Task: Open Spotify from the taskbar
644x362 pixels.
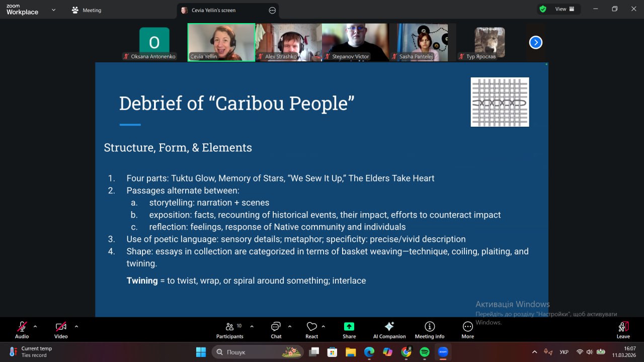Action: pyautogui.click(x=424, y=352)
